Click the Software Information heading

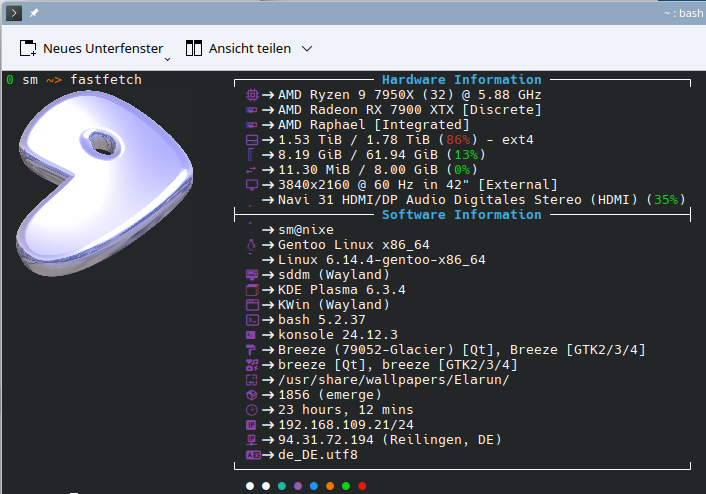point(462,215)
